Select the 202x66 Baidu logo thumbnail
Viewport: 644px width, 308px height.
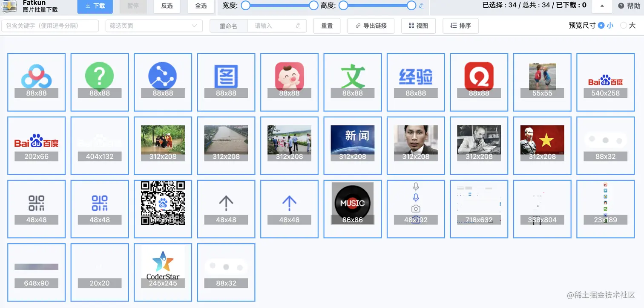37,146
